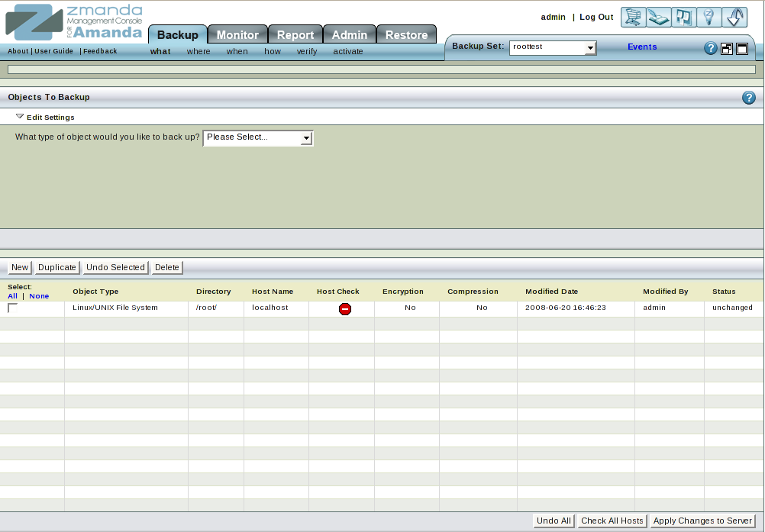
Task: Open the shopping cart icon
Action: pos(633,18)
